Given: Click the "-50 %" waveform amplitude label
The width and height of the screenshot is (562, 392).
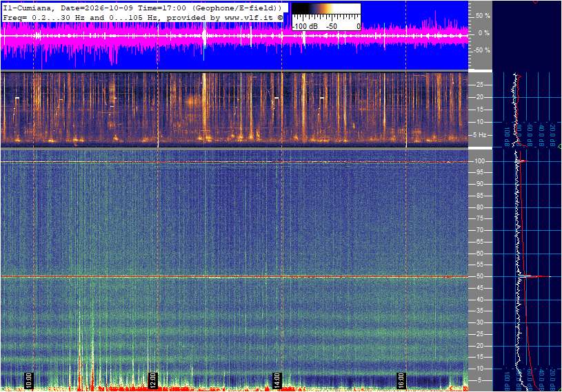Looking at the screenshot, I should (x=482, y=50).
